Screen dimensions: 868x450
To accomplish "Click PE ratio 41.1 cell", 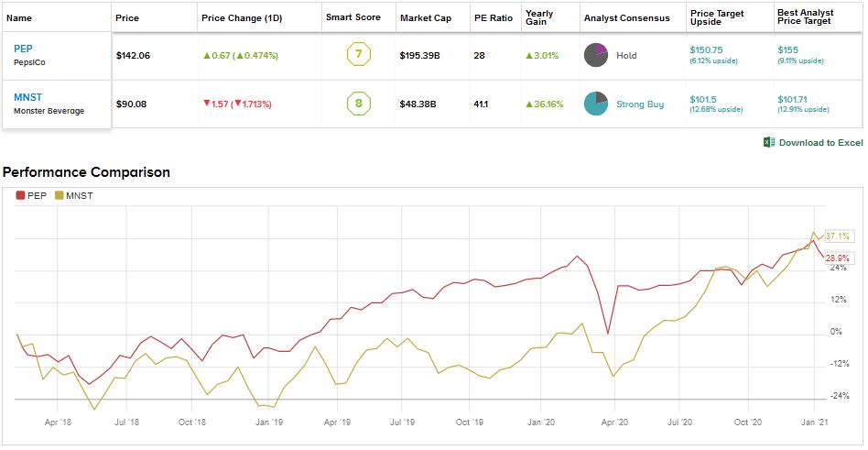I will 483,104.
